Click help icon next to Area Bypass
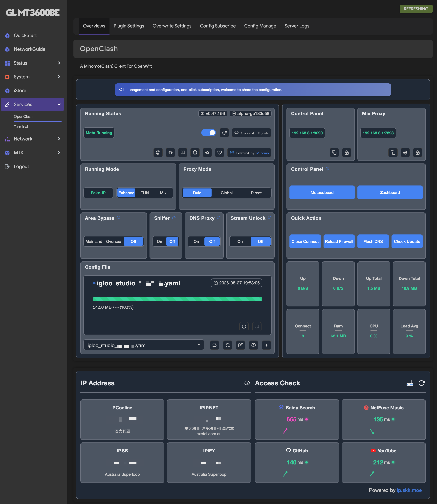 tap(118, 218)
